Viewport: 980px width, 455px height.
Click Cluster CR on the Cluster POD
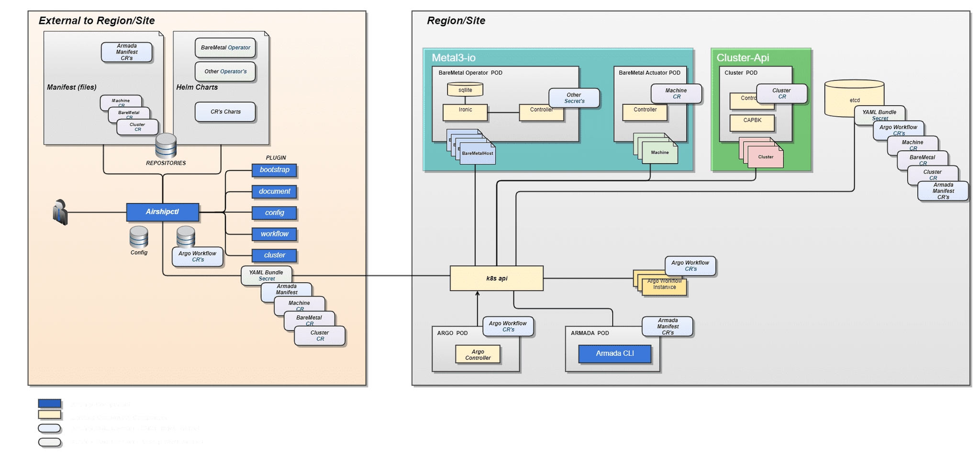tap(781, 93)
